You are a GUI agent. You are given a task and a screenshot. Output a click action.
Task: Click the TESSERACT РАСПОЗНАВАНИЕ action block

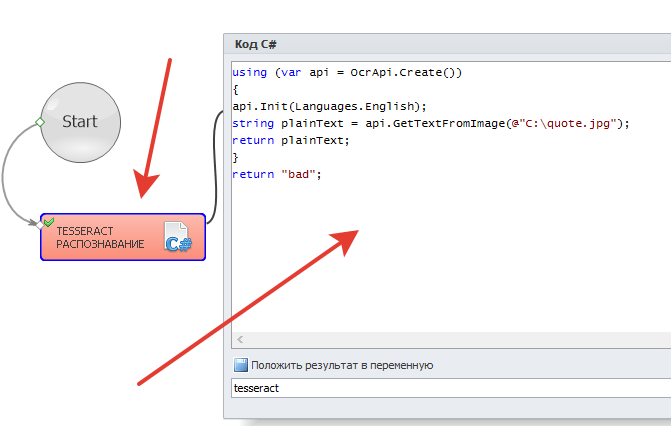click(x=123, y=237)
